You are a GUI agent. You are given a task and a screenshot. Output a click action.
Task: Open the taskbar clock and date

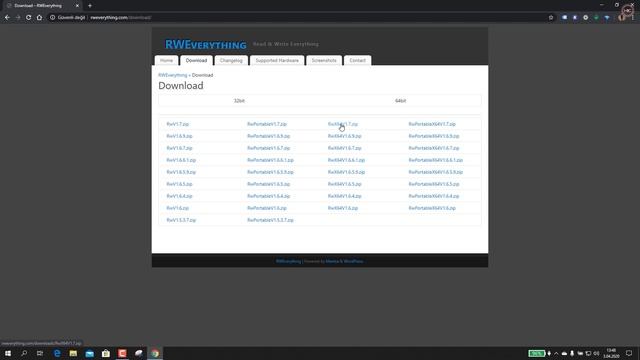click(x=611, y=353)
